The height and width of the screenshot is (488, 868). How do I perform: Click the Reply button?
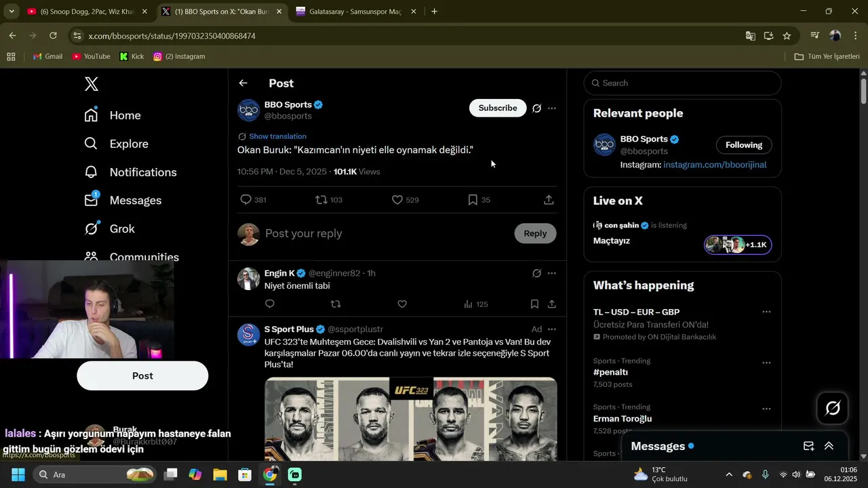tap(535, 233)
